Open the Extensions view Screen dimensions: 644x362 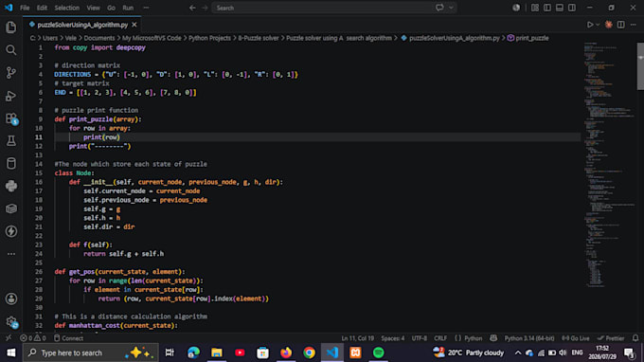(11, 118)
